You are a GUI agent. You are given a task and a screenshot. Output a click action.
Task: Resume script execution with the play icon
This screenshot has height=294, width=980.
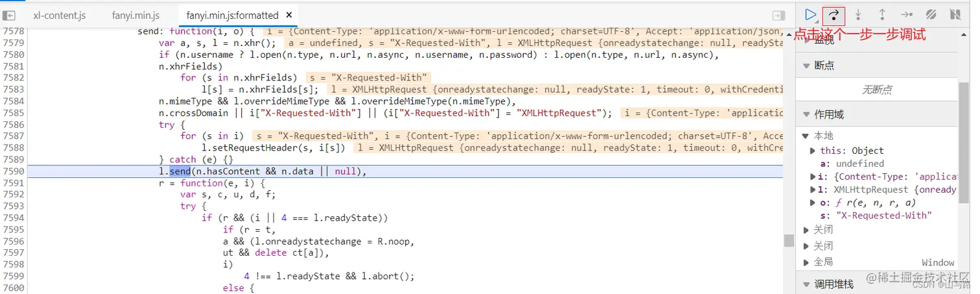(x=810, y=14)
